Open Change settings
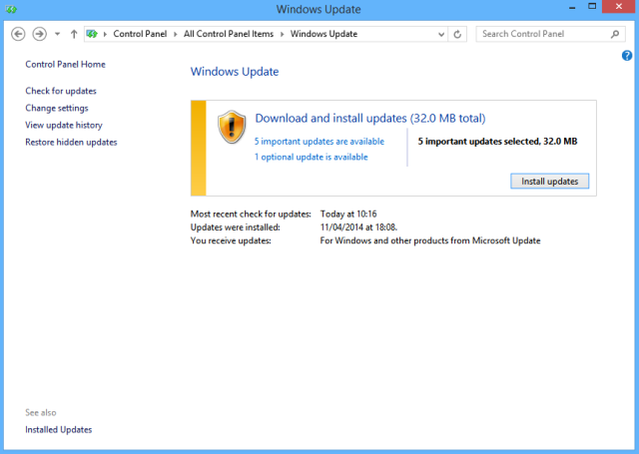 tap(57, 108)
